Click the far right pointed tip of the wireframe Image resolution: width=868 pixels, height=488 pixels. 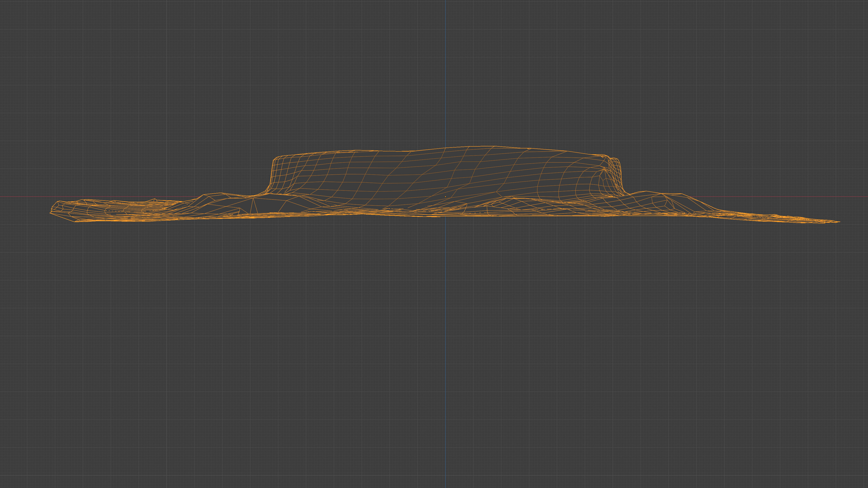point(839,222)
